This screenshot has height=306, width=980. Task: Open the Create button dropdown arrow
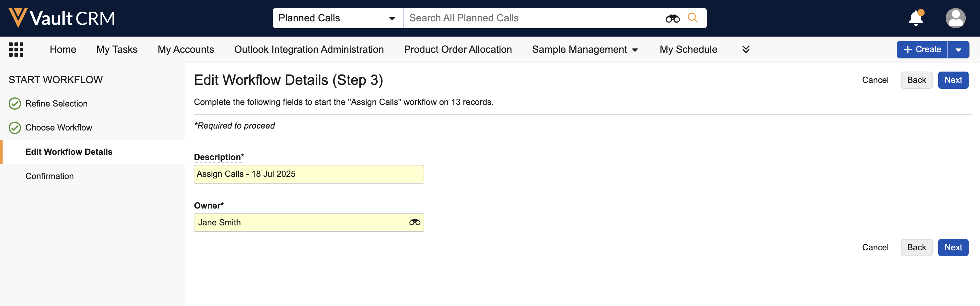pyautogui.click(x=958, y=50)
